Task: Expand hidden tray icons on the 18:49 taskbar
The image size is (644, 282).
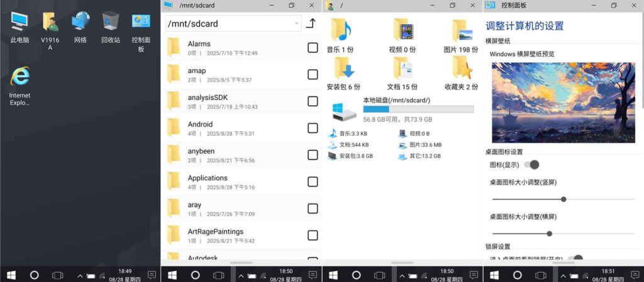Action: coord(80,276)
